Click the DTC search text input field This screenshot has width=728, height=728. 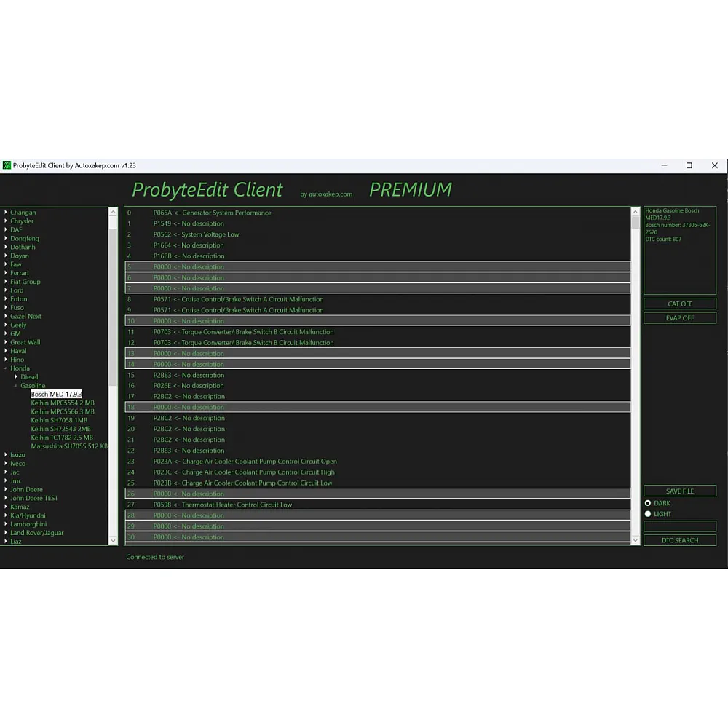[679, 526]
